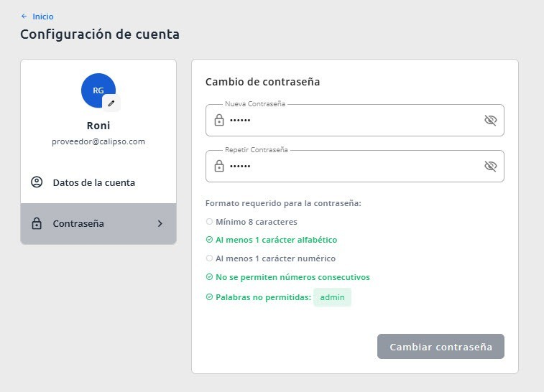Click the back arrow next to Inicio

[24, 17]
